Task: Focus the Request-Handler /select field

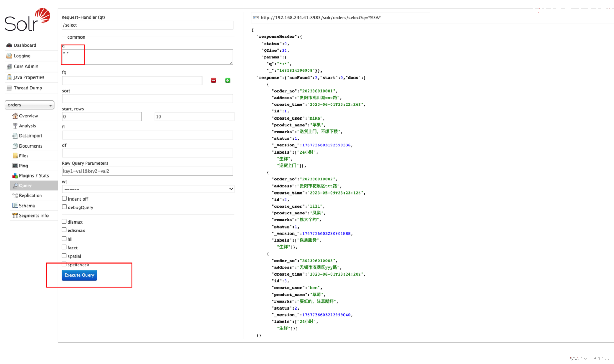Action: (x=148, y=25)
